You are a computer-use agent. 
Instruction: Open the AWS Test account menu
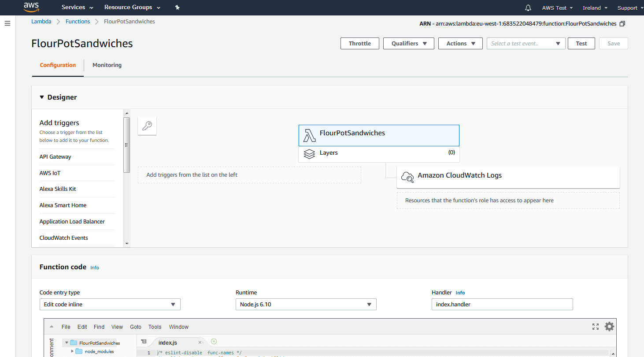[557, 8]
